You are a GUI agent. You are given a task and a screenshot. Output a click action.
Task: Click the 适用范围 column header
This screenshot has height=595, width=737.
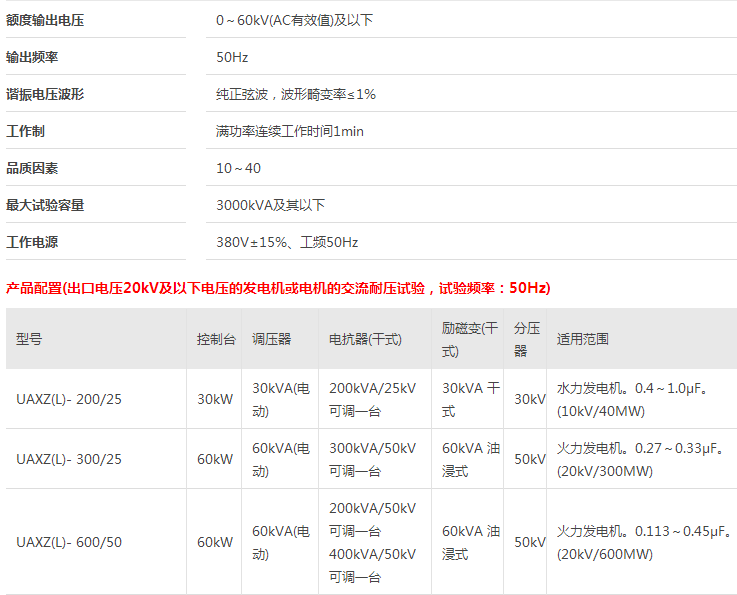point(583,339)
